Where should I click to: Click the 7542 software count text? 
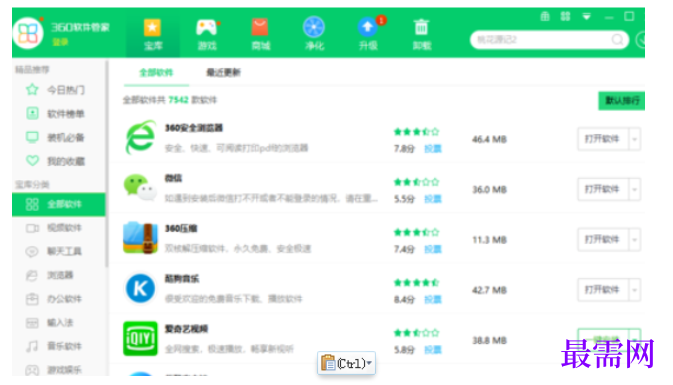click(x=178, y=100)
